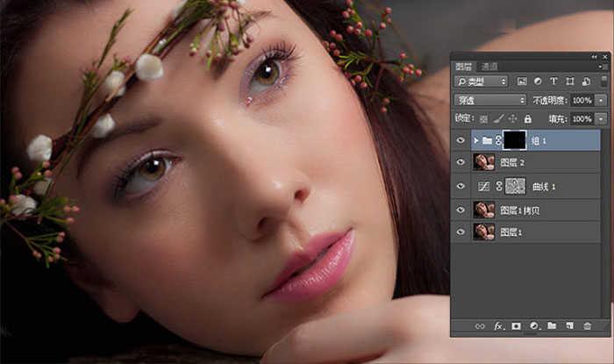Add a layer mask from the bottom bar
Screen dimensions: 614x364
pos(517,326)
